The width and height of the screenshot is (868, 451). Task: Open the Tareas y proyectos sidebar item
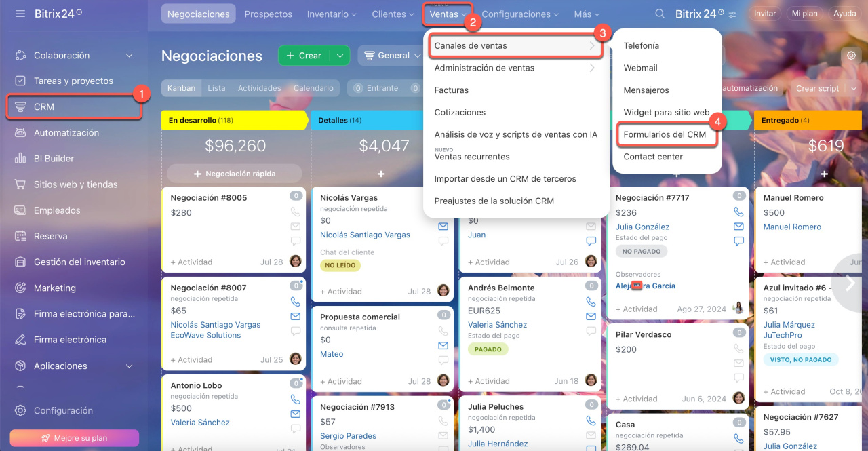pos(73,81)
